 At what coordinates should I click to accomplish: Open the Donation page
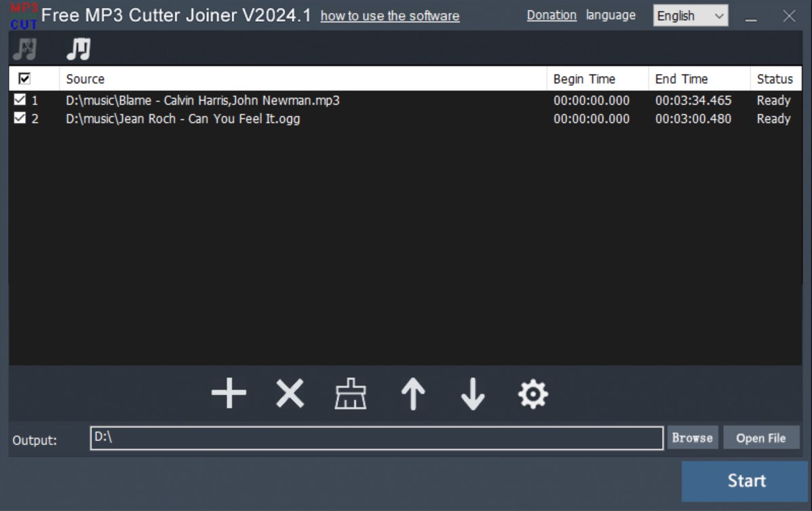tap(551, 15)
